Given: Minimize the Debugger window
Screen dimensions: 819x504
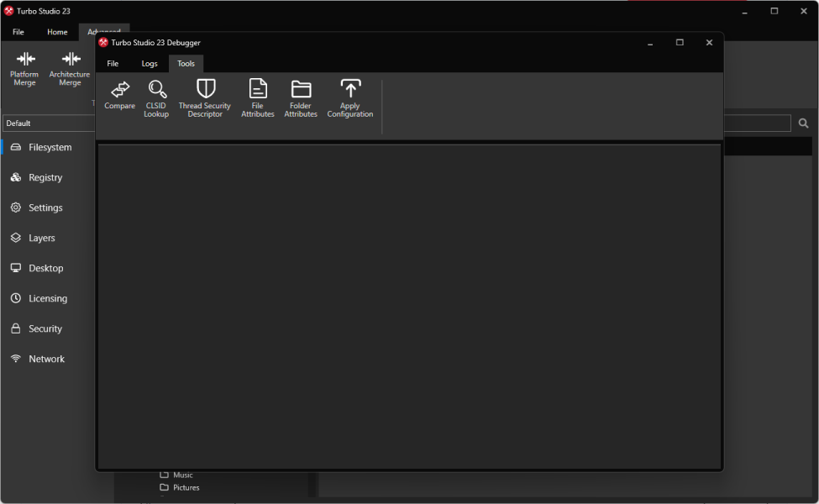Looking at the screenshot, I should click(650, 43).
